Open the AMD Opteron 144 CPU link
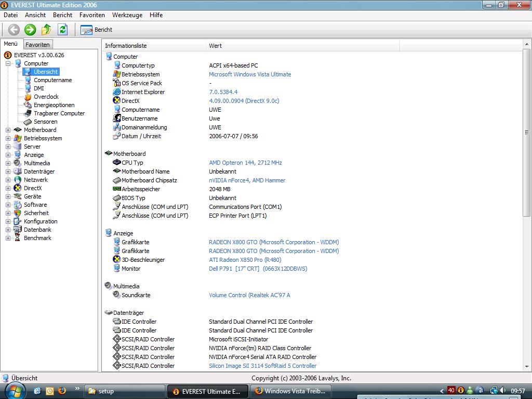This screenshot has height=399, width=532. click(x=245, y=163)
